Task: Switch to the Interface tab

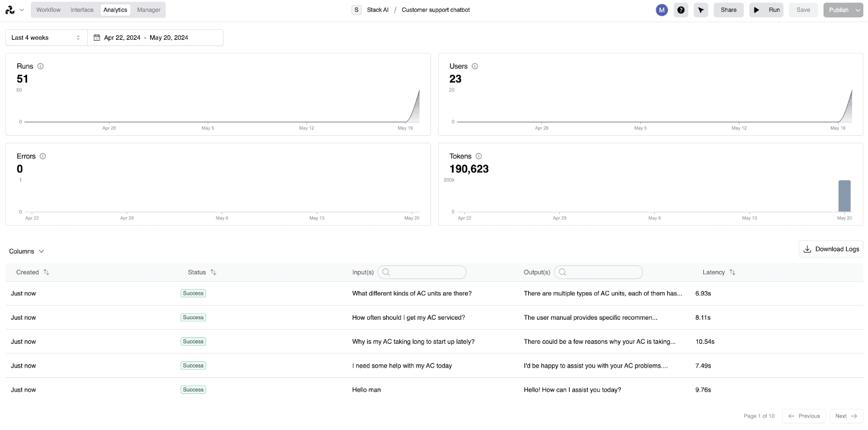Action: point(82,10)
